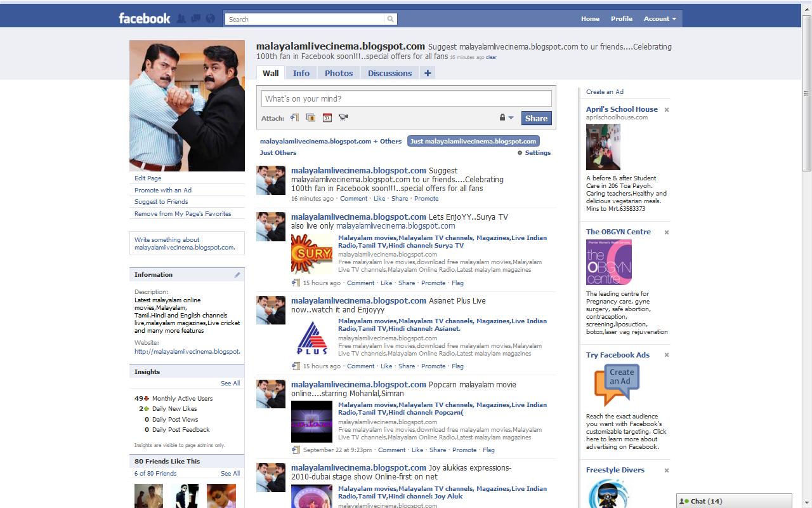812x508 pixels.
Task: Open the Friend Requests icon in header
Action: [x=183, y=18]
